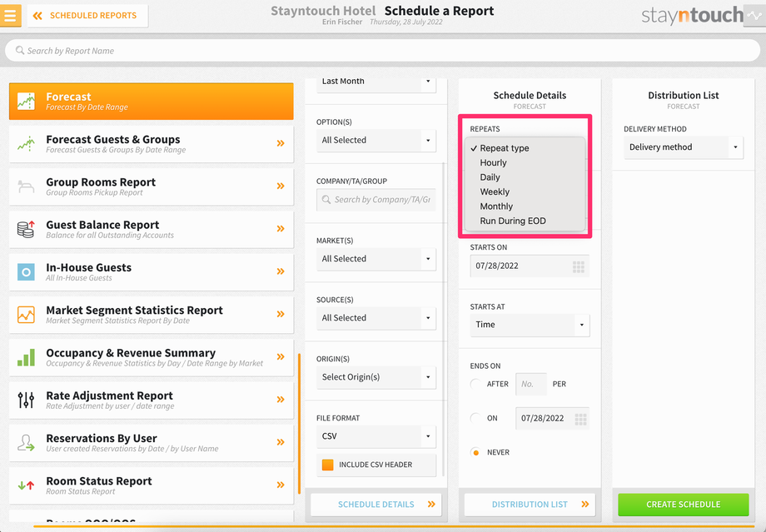Click the Search by Report Name field
Viewport: 766px width, 532px height.
click(x=382, y=50)
